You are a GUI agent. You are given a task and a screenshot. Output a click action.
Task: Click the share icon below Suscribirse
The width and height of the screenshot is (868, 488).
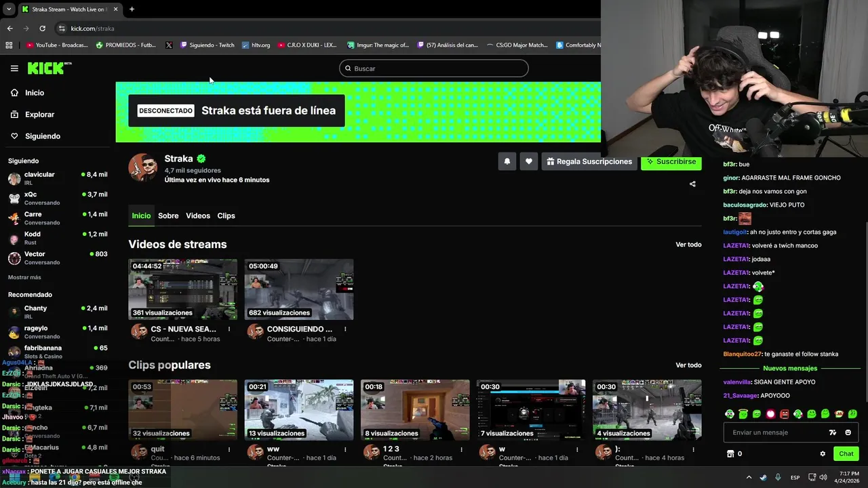[x=692, y=184]
